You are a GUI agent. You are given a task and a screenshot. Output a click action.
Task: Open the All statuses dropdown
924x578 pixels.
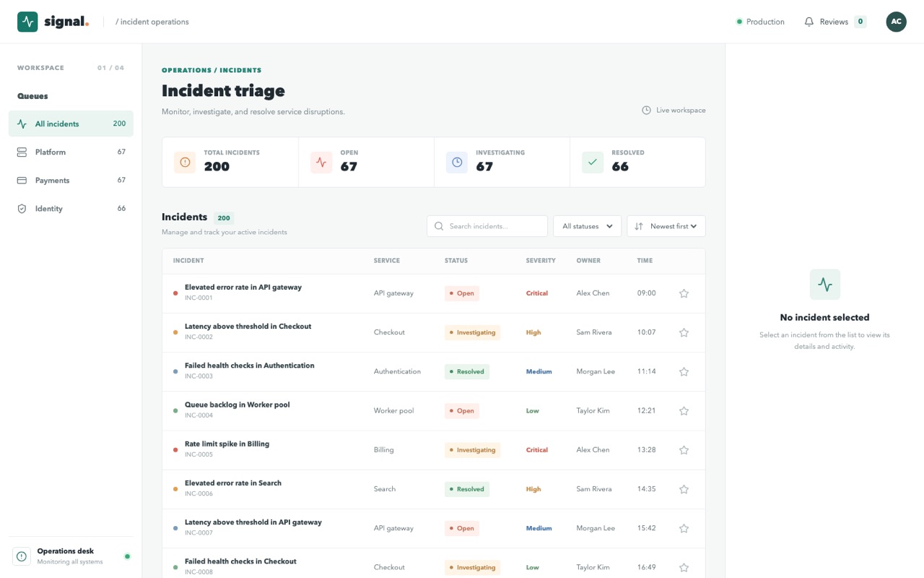coord(588,226)
